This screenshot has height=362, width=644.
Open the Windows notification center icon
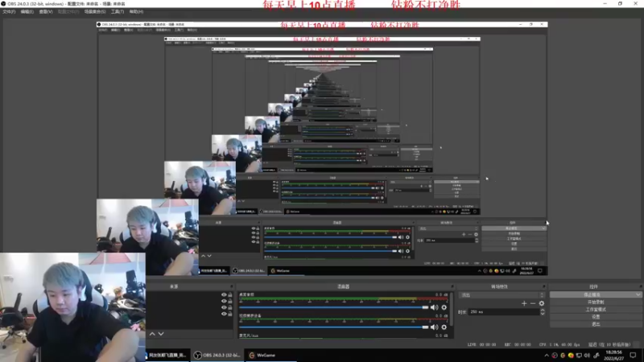634,356
